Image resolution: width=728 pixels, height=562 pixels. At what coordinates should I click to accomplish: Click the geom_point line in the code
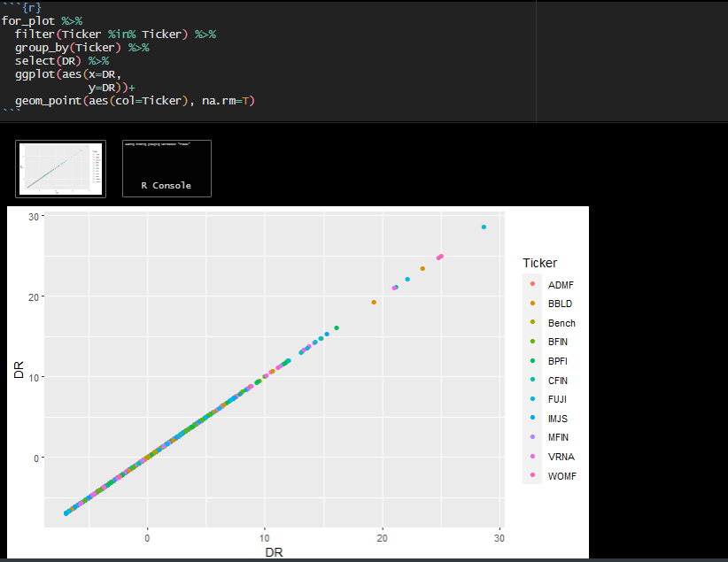coord(49,100)
